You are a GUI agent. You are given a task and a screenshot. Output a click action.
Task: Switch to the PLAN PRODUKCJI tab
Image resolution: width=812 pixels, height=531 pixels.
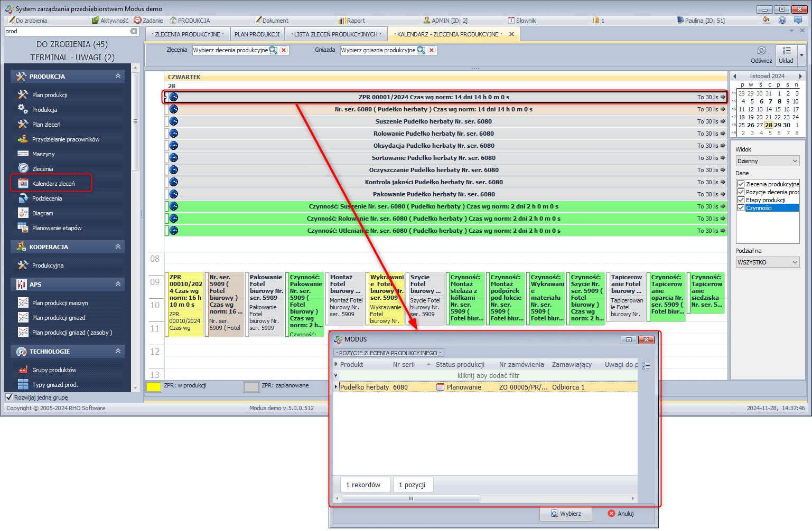pos(257,34)
